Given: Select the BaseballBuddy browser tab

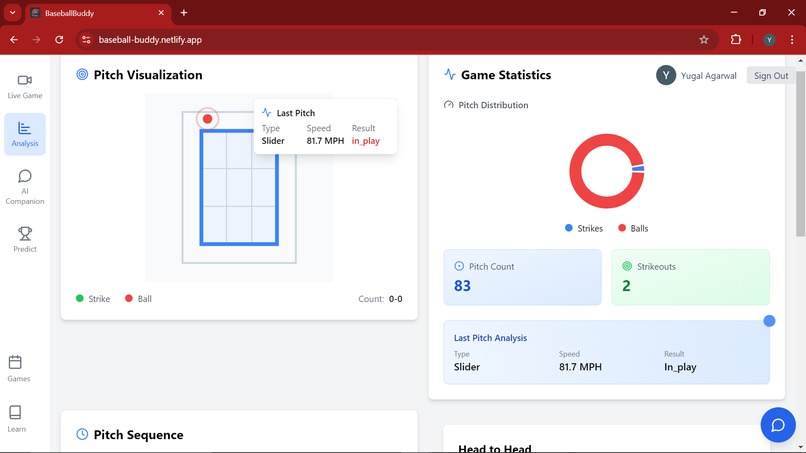Looking at the screenshot, I should [x=98, y=13].
